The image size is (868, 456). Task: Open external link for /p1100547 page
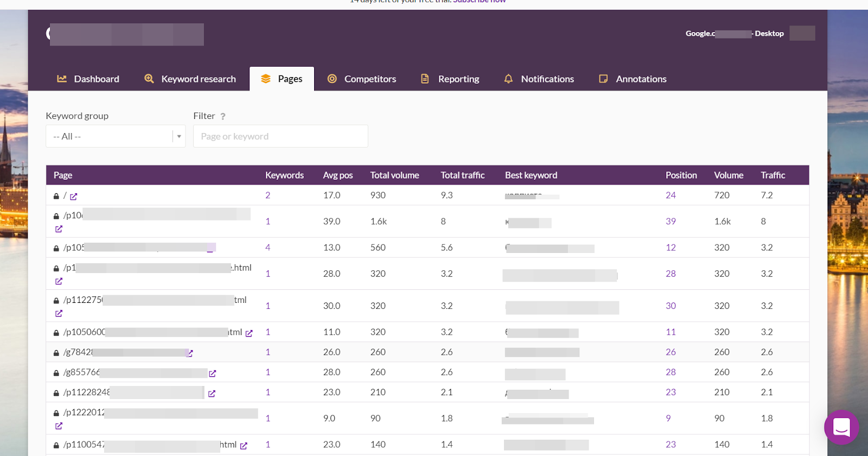pyautogui.click(x=244, y=446)
